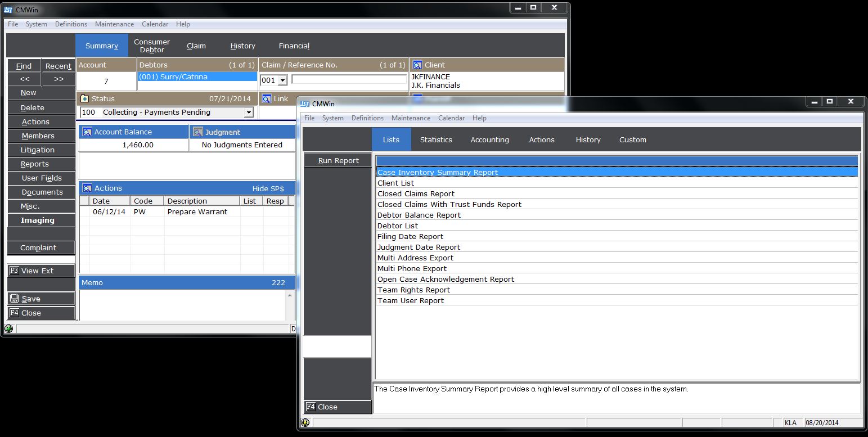Click the Run Report button
Image resolution: width=868 pixels, height=437 pixels.
pyautogui.click(x=338, y=160)
